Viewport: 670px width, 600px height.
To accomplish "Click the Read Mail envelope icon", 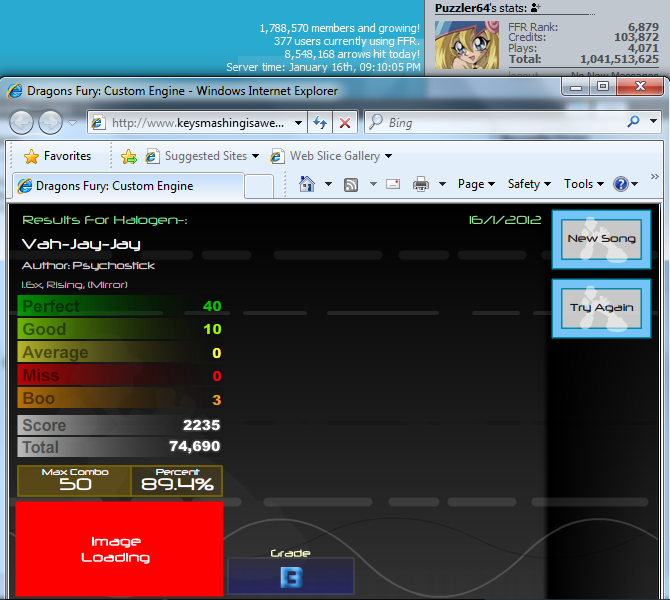I will point(393,184).
